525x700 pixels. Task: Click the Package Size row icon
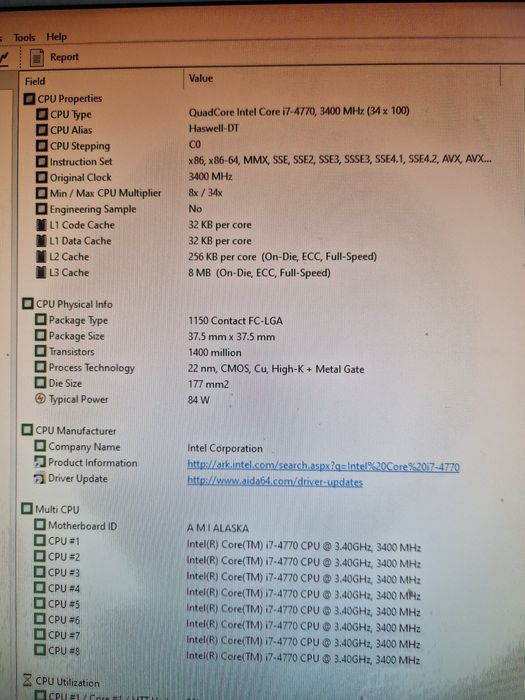pos(40,336)
